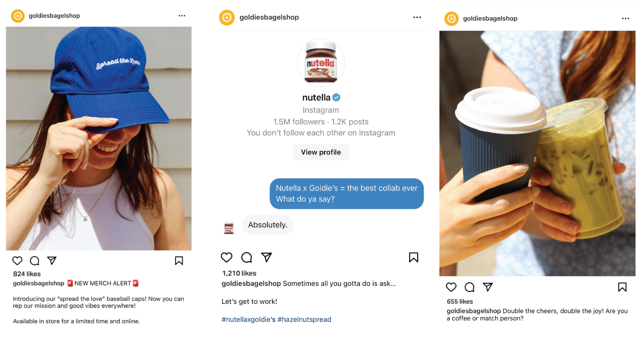
Task: Click the Nutella jar profile picture
Action: (x=321, y=63)
